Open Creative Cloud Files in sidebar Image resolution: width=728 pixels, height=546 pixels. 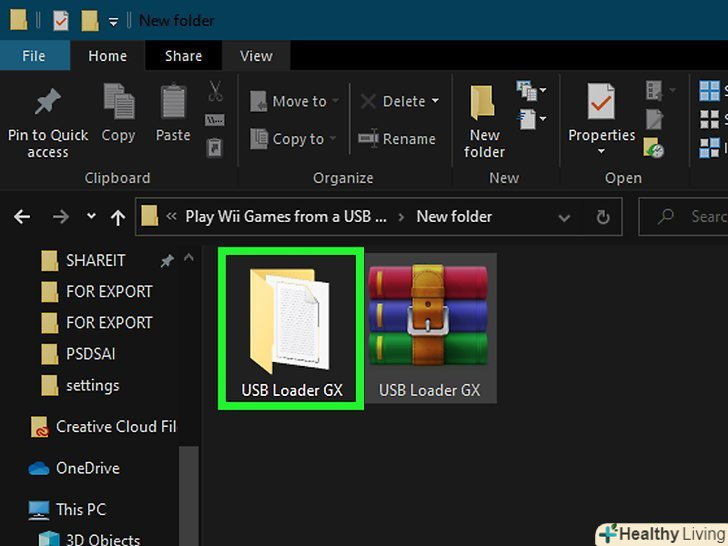tap(103, 426)
